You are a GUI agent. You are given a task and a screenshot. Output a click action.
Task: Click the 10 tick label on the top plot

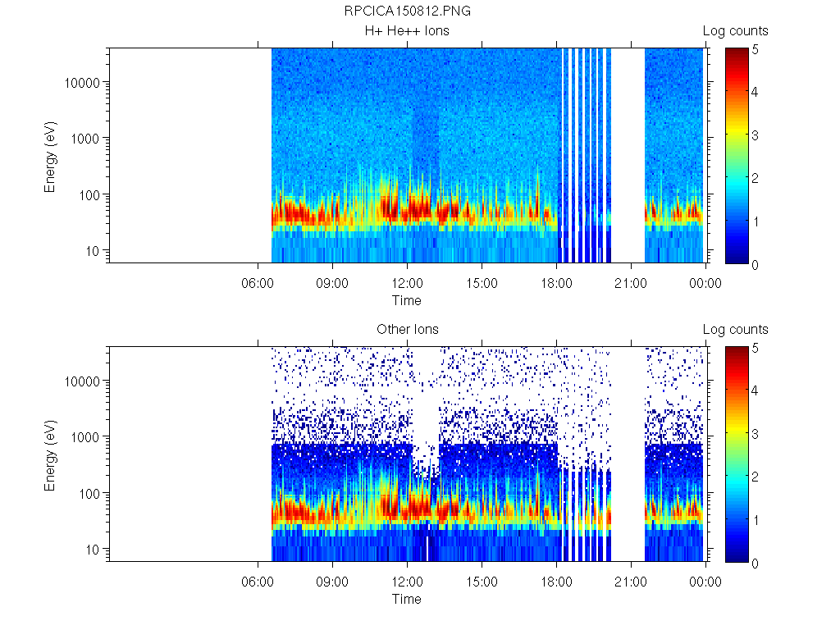[93, 251]
